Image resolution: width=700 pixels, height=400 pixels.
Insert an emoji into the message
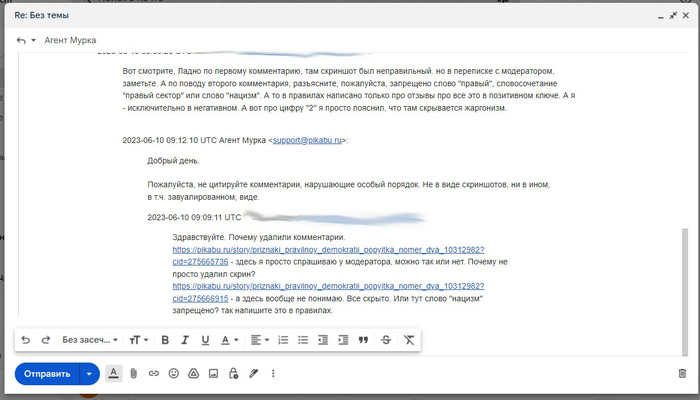pyautogui.click(x=173, y=373)
